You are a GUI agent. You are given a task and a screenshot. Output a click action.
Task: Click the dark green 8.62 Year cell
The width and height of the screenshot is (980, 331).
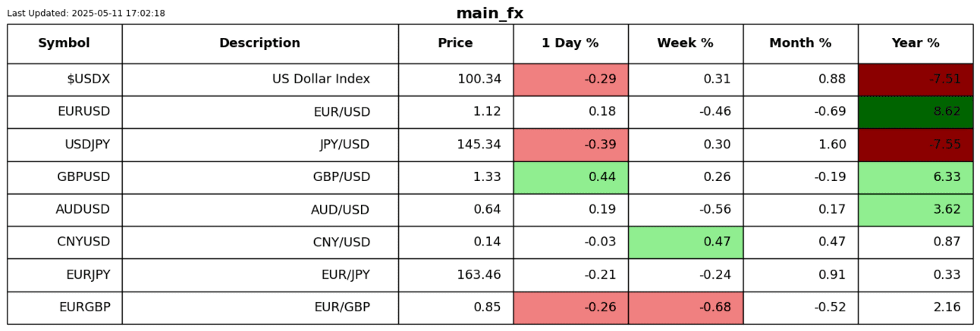[916, 112]
